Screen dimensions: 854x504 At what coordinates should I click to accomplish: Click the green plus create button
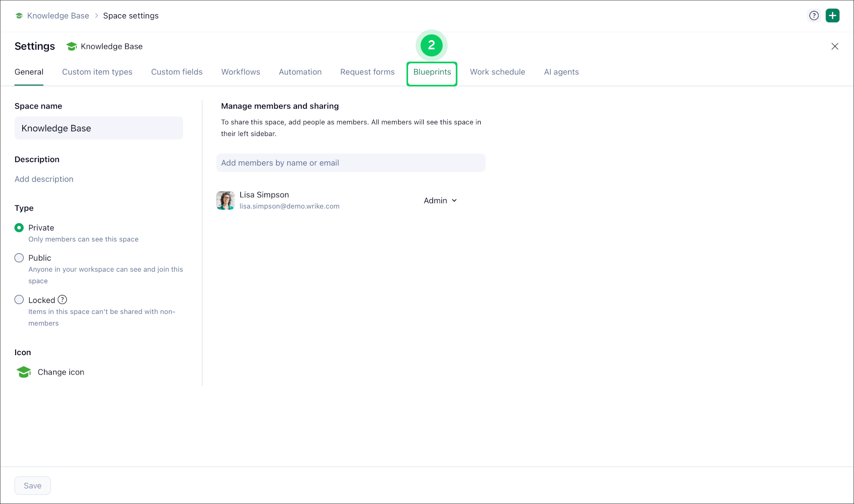point(833,16)
